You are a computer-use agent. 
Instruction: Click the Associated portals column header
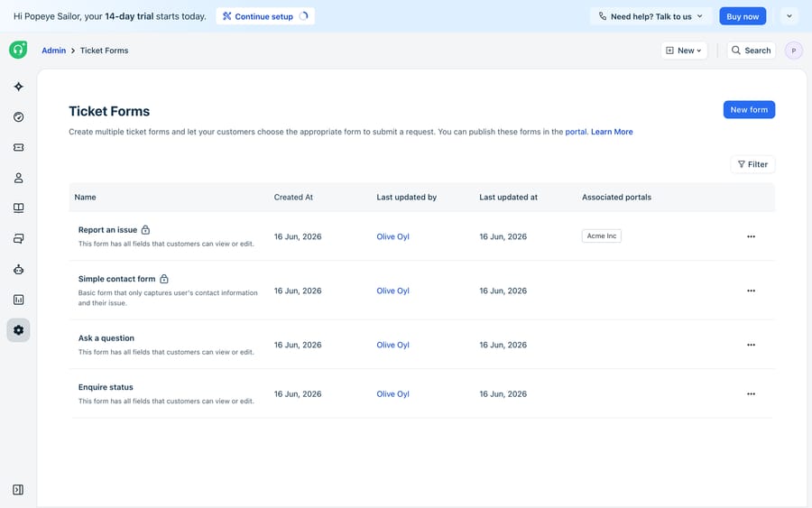616,198
